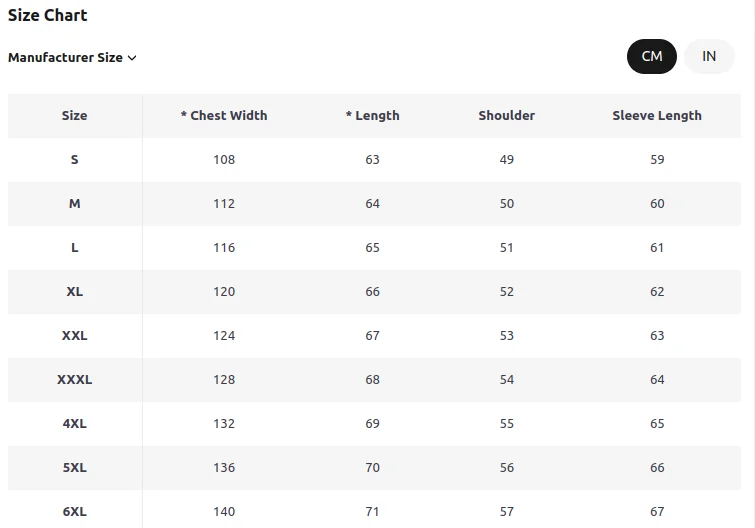Choose the XL size row label
The width and height of the screenshot is (755, 528).
(x=75, y=292)
